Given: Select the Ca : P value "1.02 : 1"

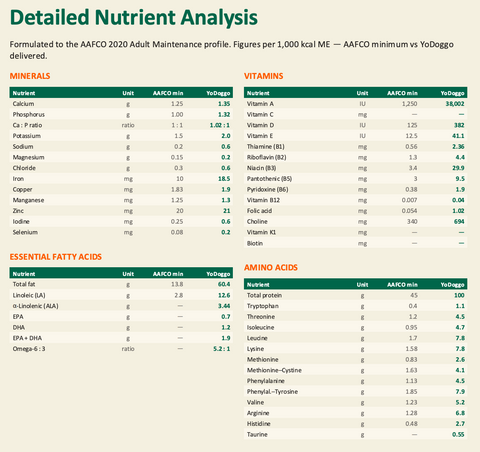Looking at the screenshot, I should click(220, 125).
